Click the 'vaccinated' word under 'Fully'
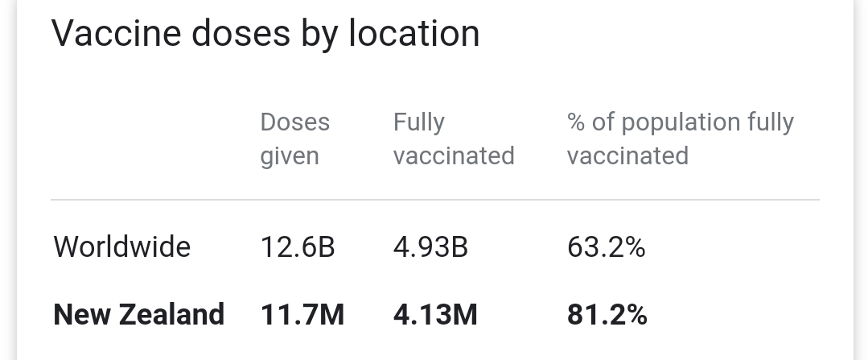The height and width of the screenshot is (360, 868). (454, 155)
